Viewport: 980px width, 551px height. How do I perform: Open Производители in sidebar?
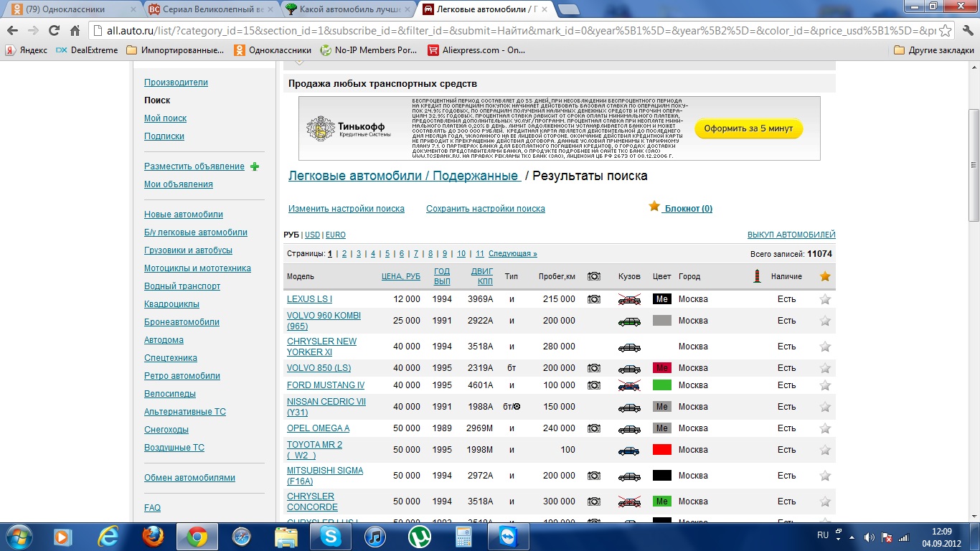pyautogui.click(x=176, y=83)
